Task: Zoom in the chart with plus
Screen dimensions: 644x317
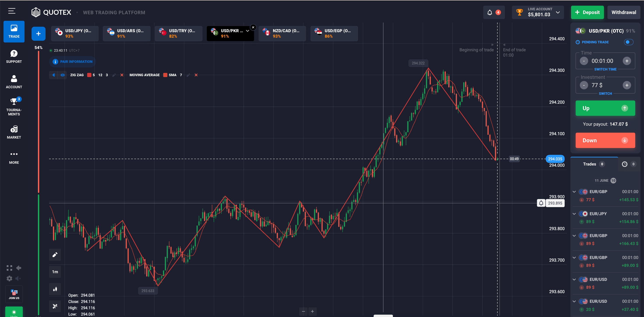Action: (312, 311)
